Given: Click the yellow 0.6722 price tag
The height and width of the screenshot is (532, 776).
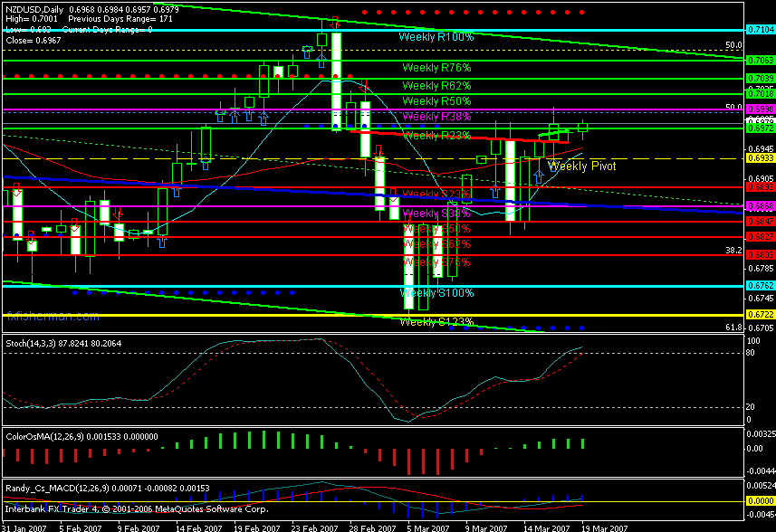Looking at the screenshot, I should (x=759, y=315).
